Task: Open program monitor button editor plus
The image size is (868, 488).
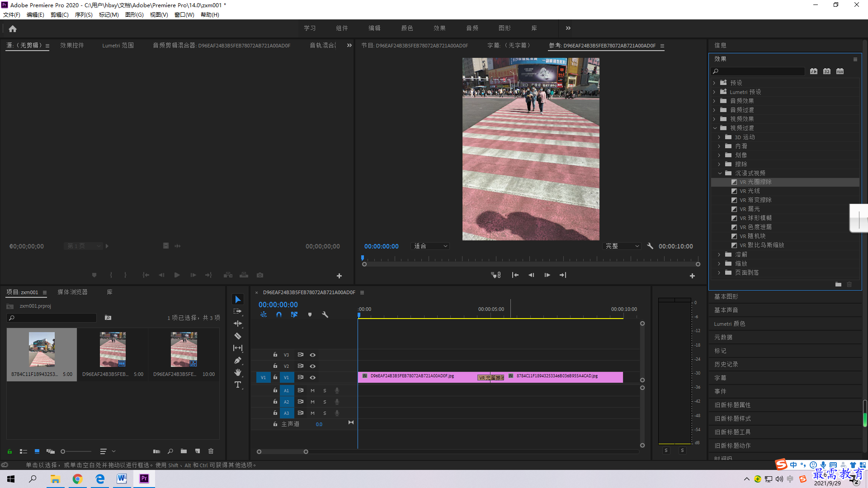Action: 692,276
